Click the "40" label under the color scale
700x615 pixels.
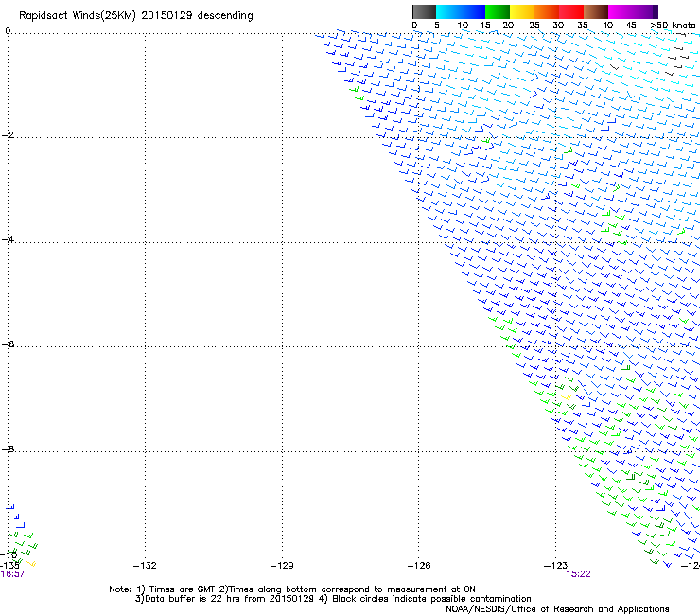pyautogui.click(x=607, y=25)
